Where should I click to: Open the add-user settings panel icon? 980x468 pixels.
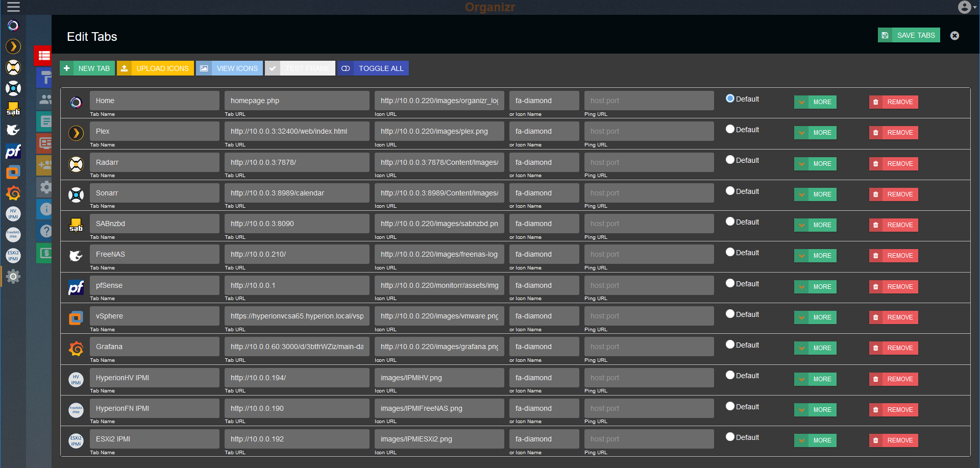(x=45, y=165)
